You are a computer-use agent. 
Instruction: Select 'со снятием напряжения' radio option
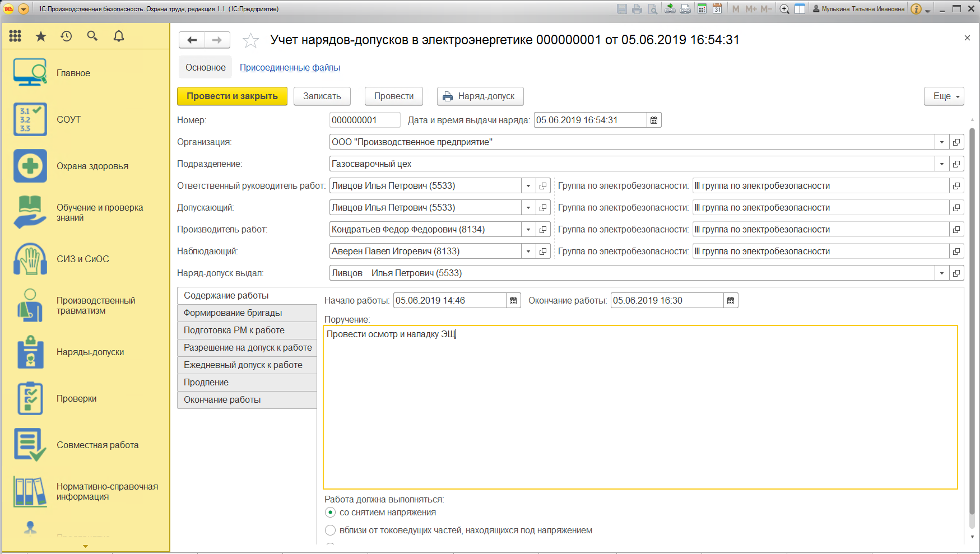[x=331, y=513]
